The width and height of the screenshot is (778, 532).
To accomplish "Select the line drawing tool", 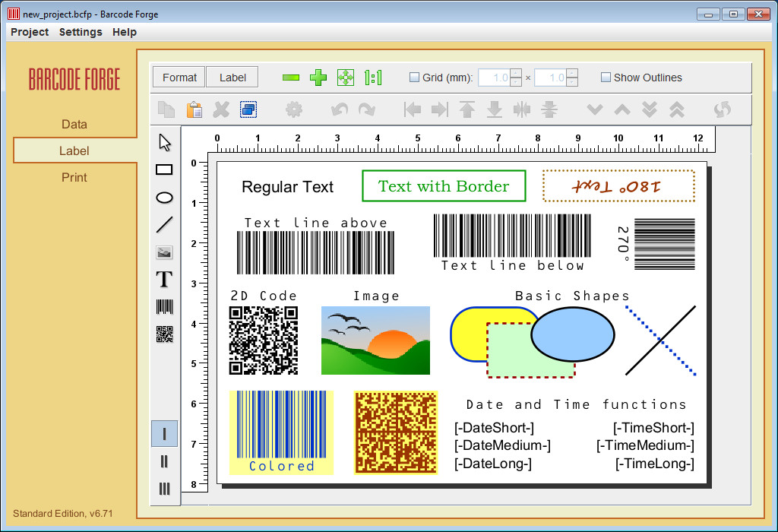I will pos(164,225).
